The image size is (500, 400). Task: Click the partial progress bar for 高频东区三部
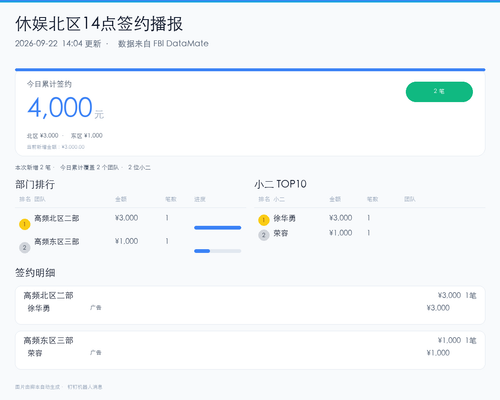[217, 251]
